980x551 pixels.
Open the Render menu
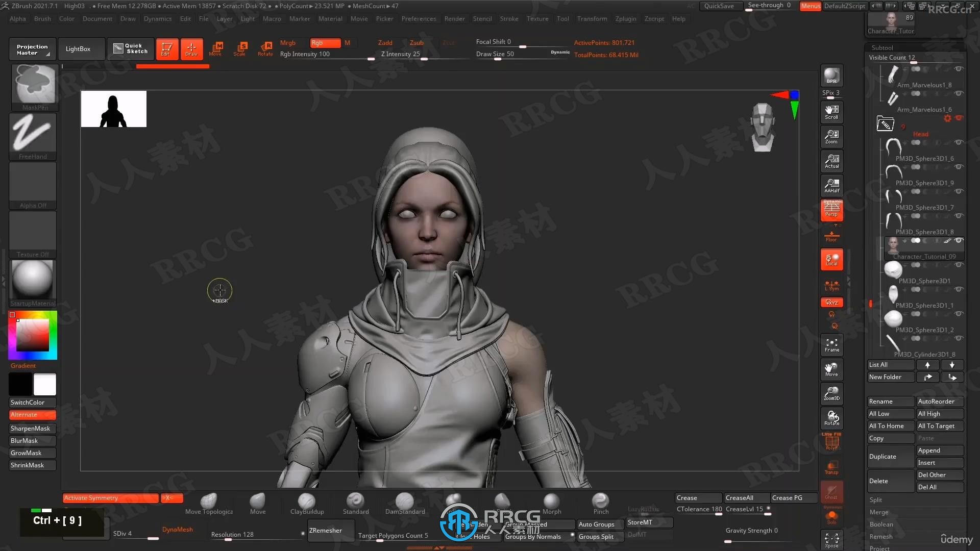(454, 18)
